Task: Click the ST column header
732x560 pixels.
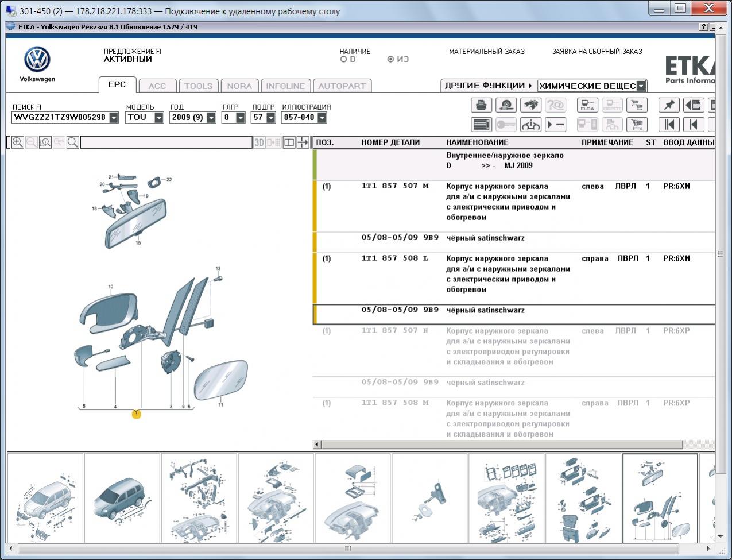Action: (650, 142)
